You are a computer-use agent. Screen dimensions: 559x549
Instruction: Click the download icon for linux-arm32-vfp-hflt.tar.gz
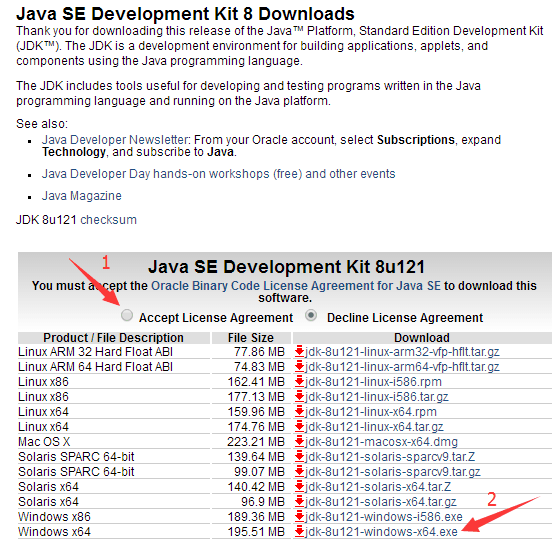(x=299, y=352)
